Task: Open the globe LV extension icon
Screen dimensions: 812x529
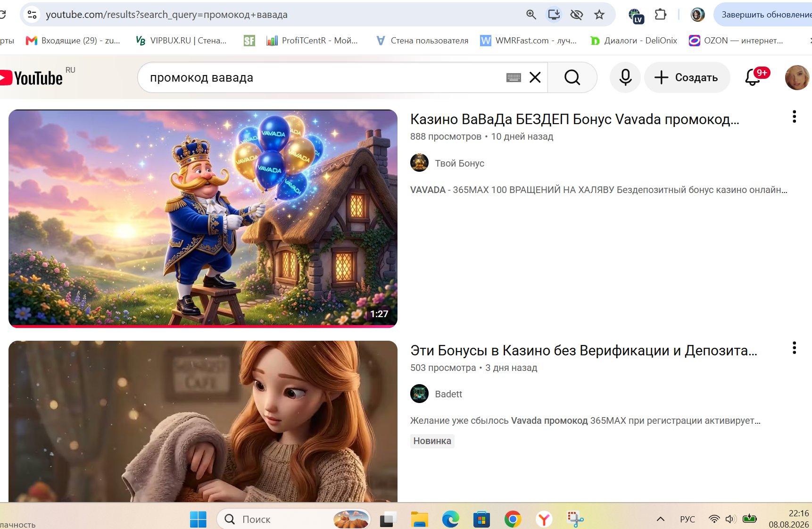Action: (x=636, y=16)
